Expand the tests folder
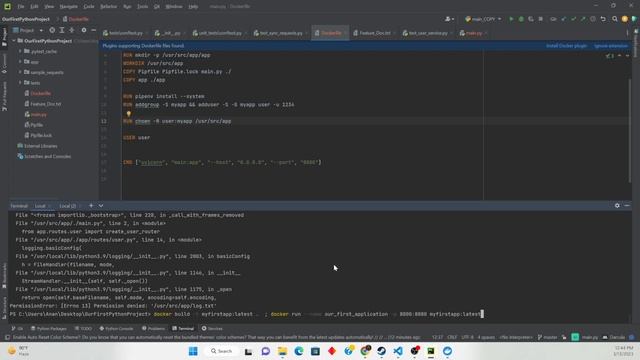 tap(20, 82)
